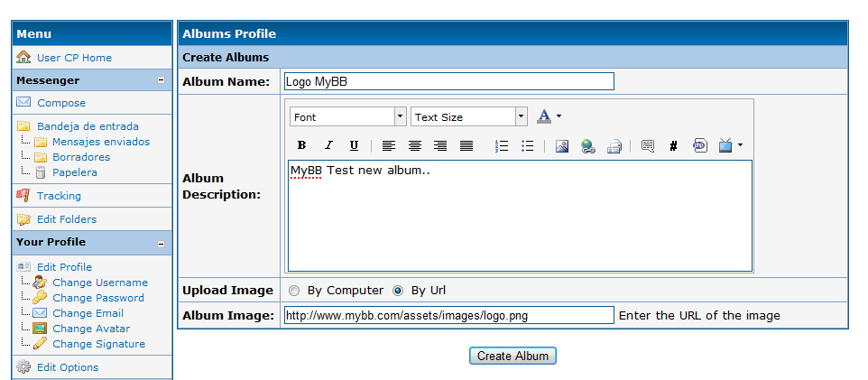Go to Tracking page

click(59, 196)
